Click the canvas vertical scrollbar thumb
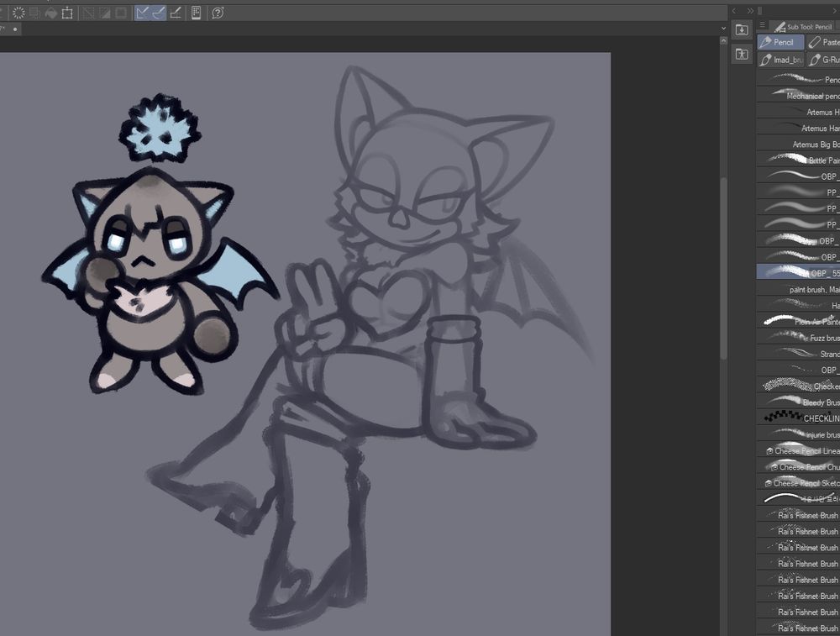Image resolution: width=840 pixels, height=636 pixels. pos(723,268)
